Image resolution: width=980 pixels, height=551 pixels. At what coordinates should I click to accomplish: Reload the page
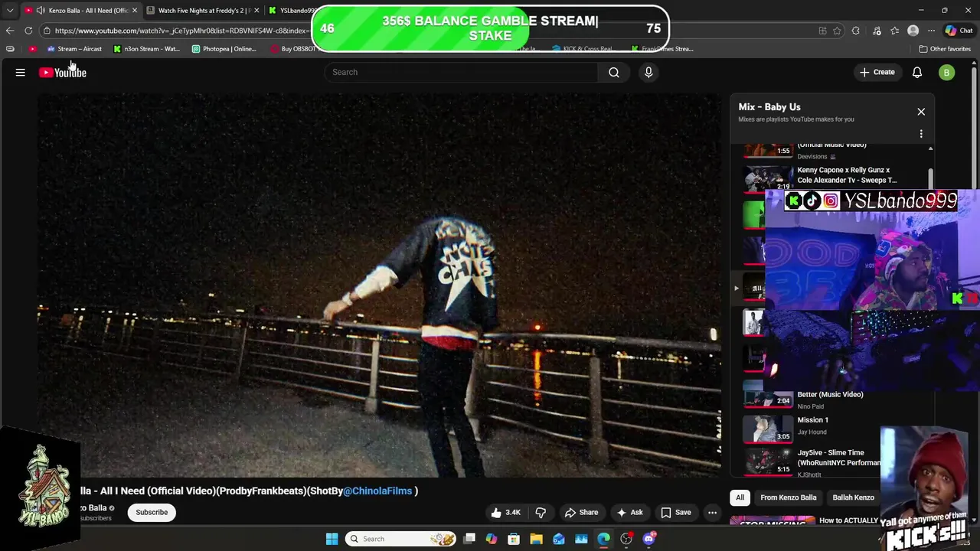pyautogui.click(x=28, y=31)
